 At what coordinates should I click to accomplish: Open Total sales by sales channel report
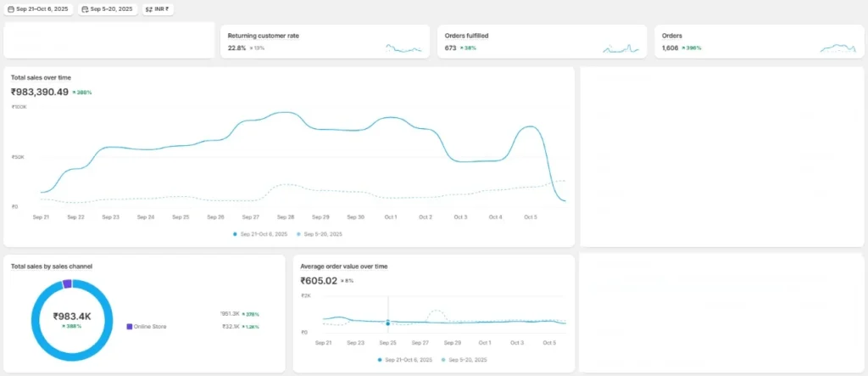[x=52, y=267]
